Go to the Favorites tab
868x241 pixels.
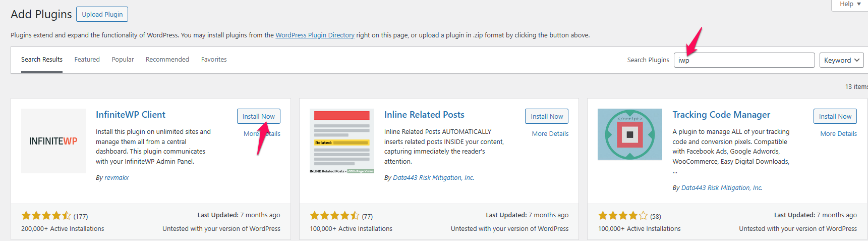(214, 60)
